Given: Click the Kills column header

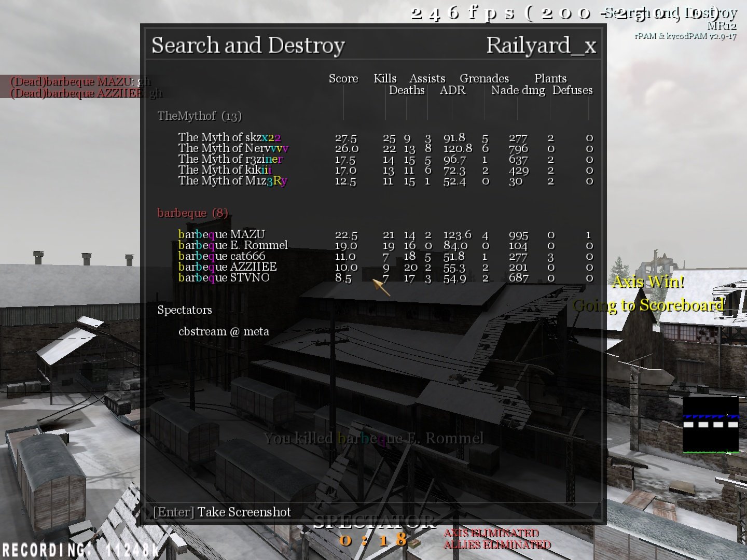Looking at the screenshot, I should click(x=385, y=79).
